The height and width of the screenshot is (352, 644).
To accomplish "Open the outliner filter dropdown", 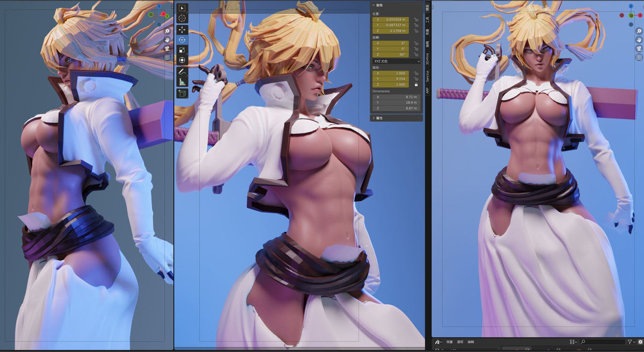I will 632,342.
